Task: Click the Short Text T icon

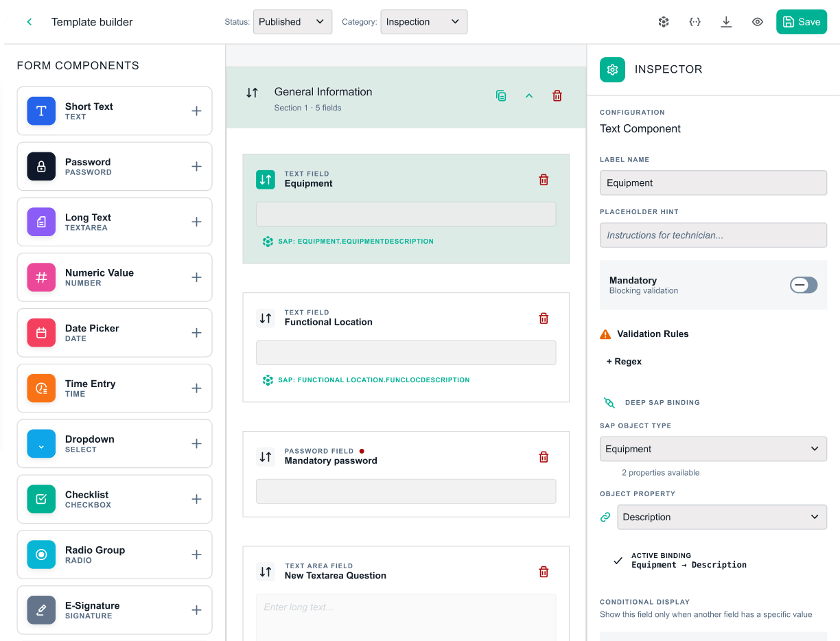Action: [41, 111]
